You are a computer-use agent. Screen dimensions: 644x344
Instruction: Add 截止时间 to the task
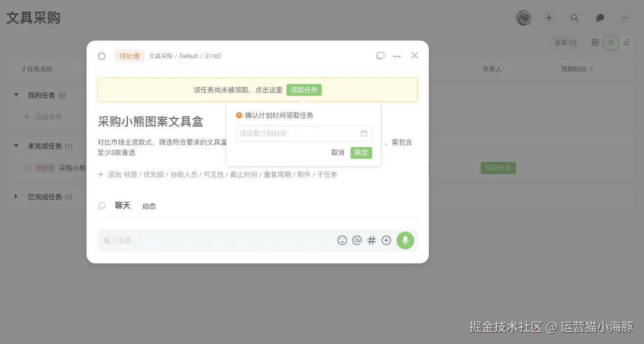coord(244,174)
